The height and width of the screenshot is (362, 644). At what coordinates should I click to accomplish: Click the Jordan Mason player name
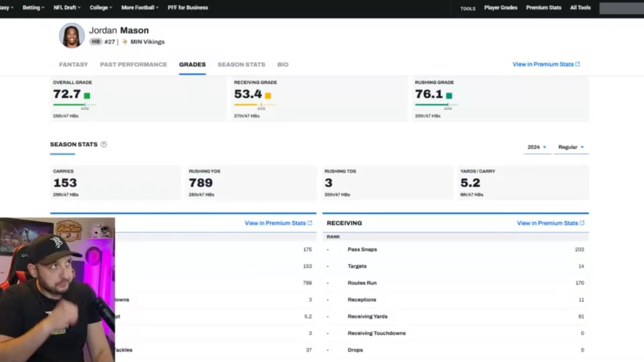tap(119, 30)
